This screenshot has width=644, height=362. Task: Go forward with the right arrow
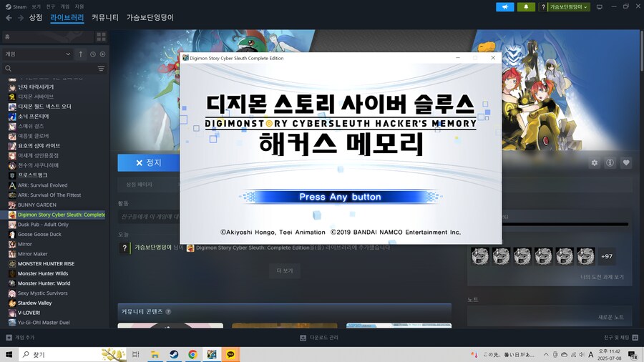point(21,18)
